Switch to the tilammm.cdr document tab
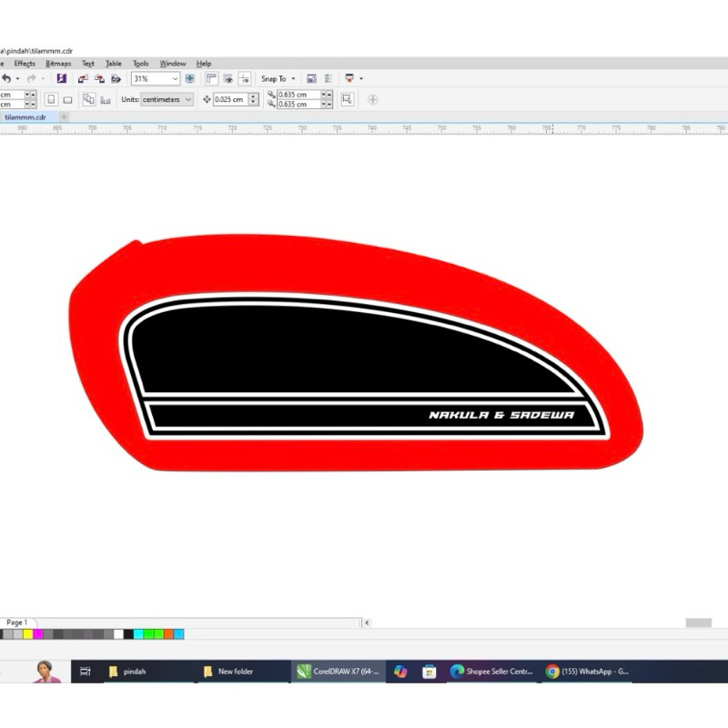 click(x=27, y=117)
